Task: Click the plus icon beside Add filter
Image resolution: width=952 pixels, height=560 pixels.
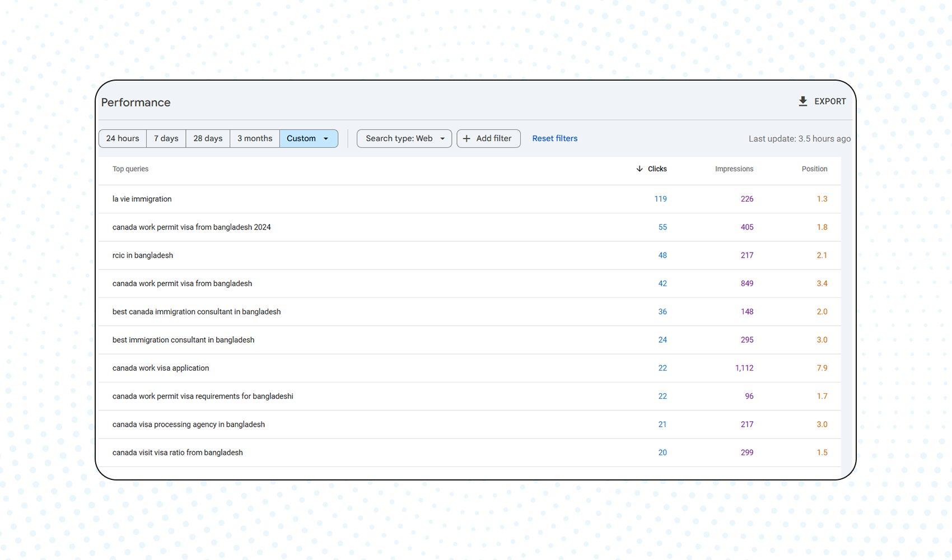Action: coord(468,138)
